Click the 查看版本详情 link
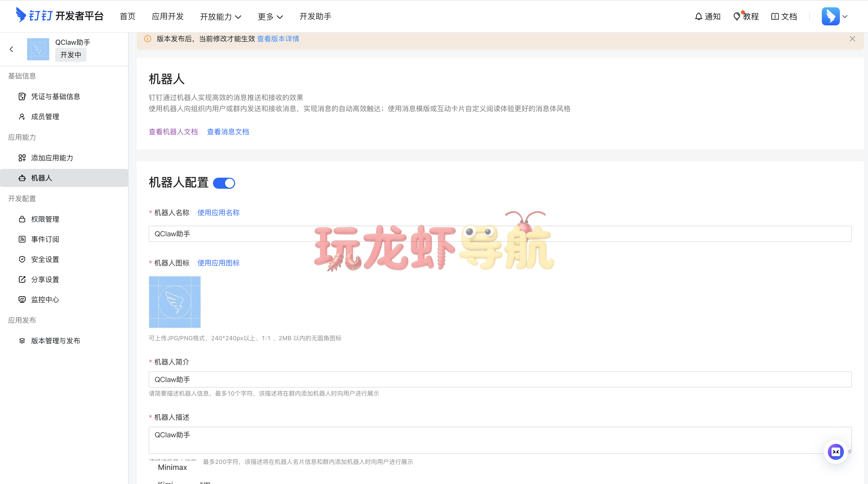Image resolution: width=868 pixels, height=484 pixels. click(278, 39)
